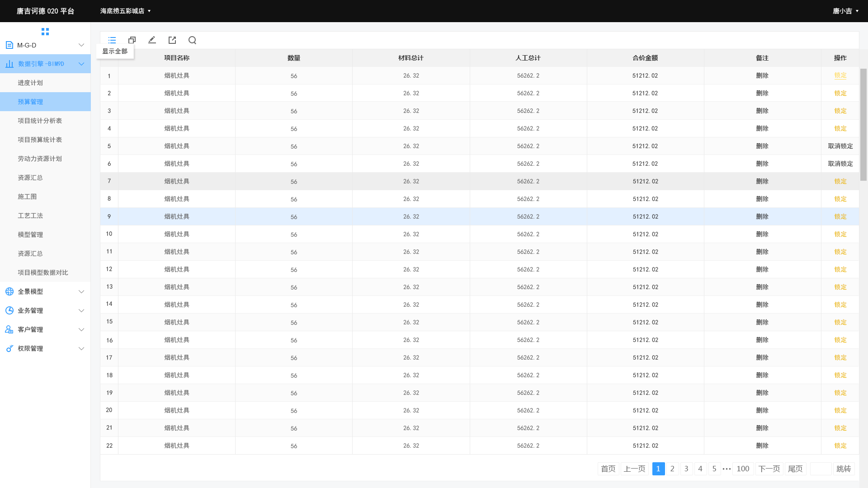Click 取消锁定 in row 5
Viewport: 868px width, 488px height.
tap(840, 146)
